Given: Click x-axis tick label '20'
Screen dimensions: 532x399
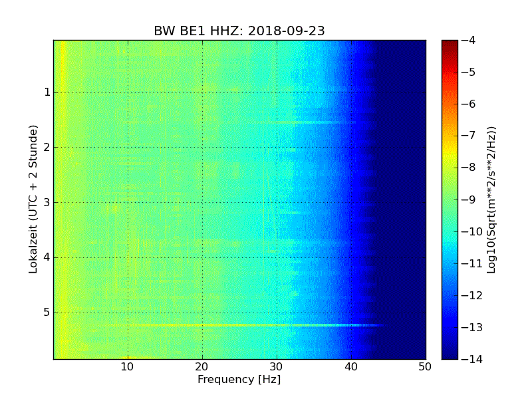Looking at the screenshot, I should coord(202,367).
